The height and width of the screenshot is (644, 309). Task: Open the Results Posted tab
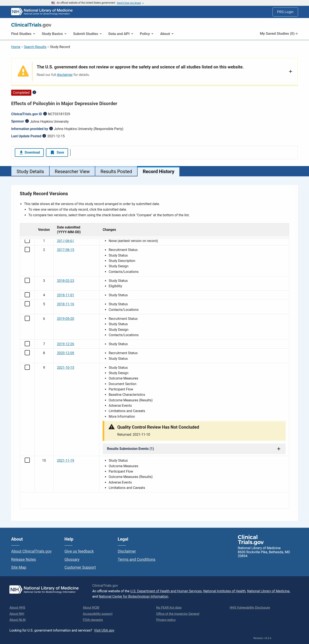point(116,171)
